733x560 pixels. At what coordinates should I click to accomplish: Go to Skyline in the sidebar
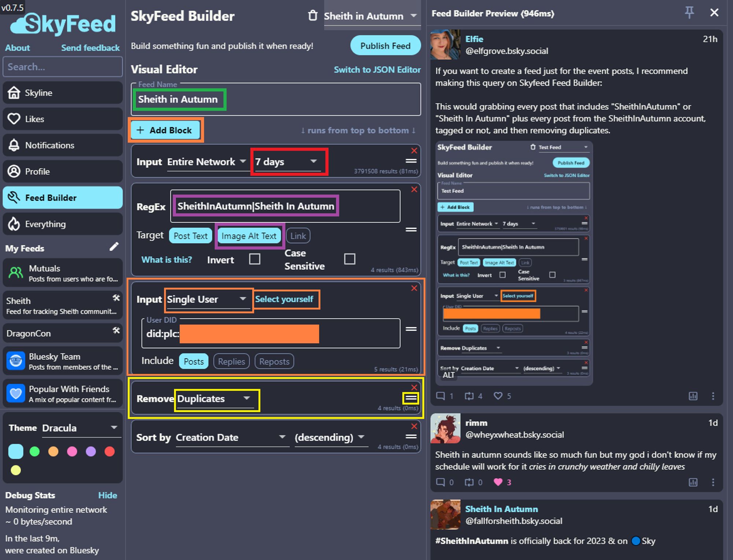tap(63, 93)
